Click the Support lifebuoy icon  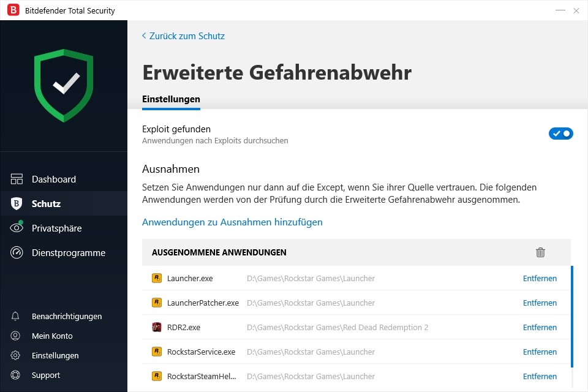pos(15,375)
